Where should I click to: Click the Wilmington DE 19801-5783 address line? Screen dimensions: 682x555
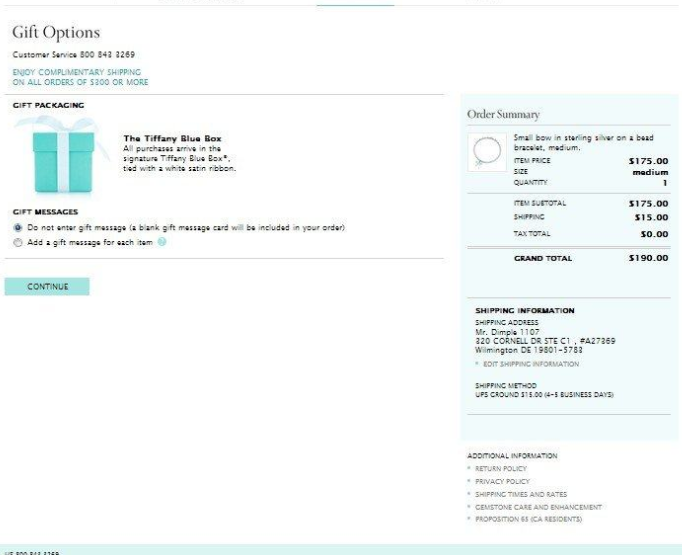tap(528, 350)
